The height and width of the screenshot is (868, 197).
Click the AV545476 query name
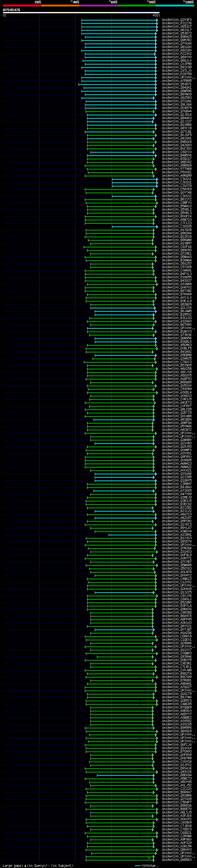(11, 10)
